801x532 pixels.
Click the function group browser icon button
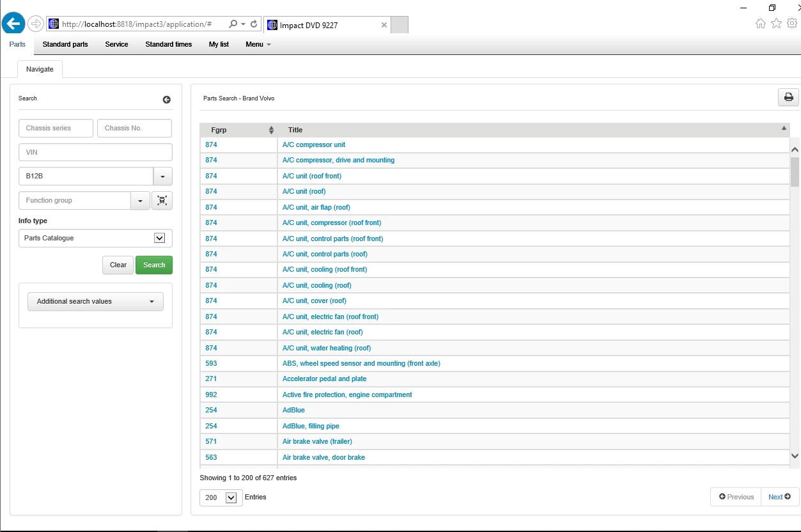[x=162, y=201]
